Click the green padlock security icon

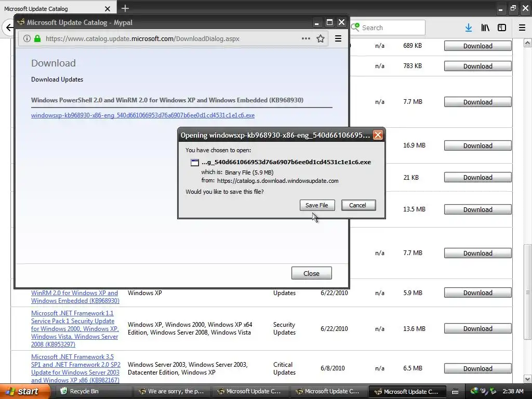37,38
